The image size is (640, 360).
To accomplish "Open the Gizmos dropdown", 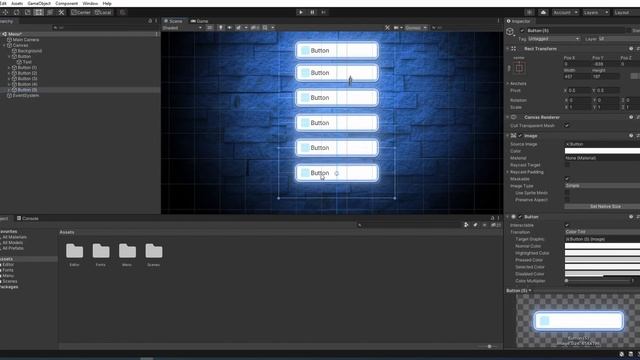I will click(416, 28).
